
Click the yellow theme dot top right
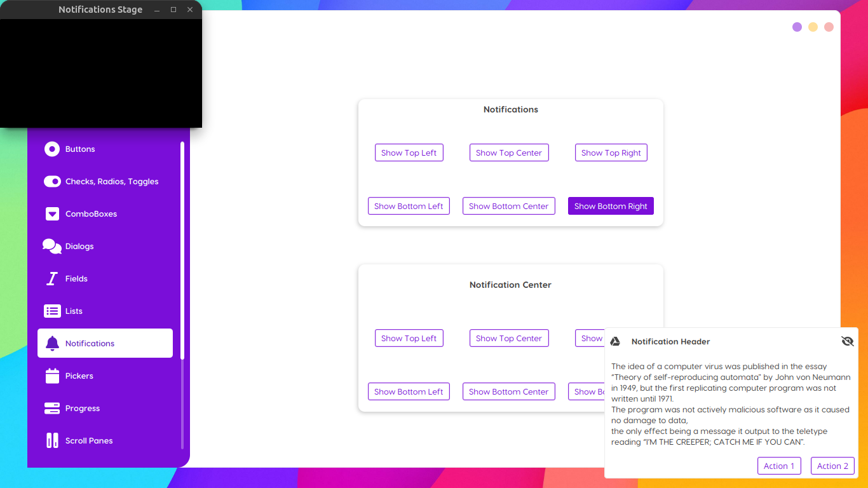[x=813, y=27]
